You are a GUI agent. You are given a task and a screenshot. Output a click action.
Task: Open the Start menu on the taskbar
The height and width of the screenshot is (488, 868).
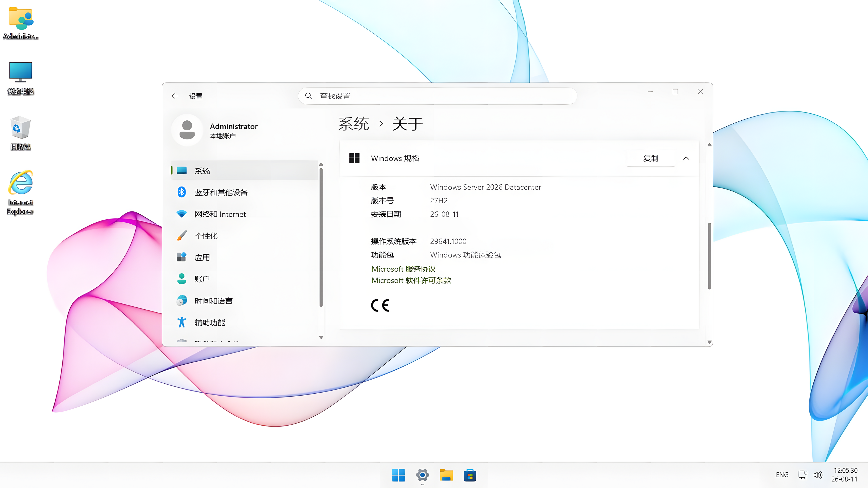[398, 475]
